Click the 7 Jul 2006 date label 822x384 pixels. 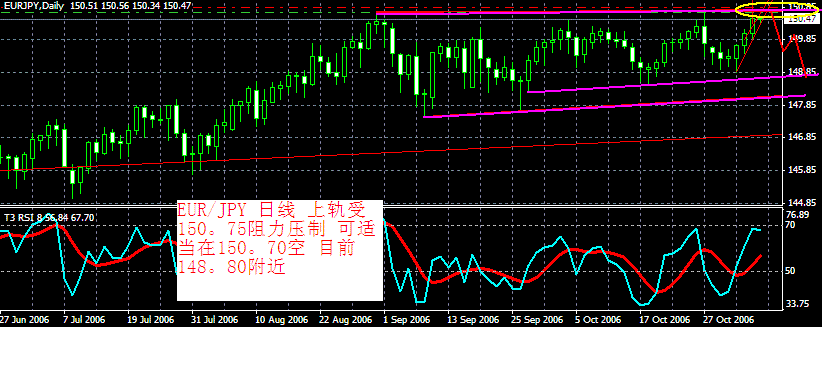tap(84, 319)
